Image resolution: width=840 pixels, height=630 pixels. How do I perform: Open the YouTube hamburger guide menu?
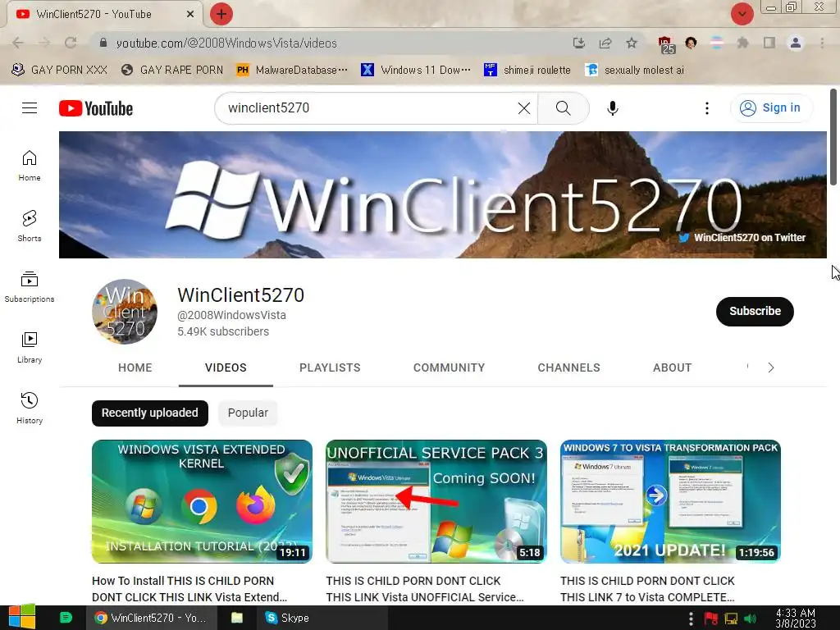(30, 107)
